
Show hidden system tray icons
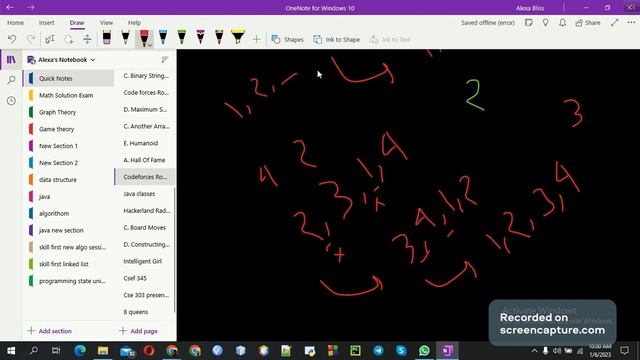pos(534,351)
